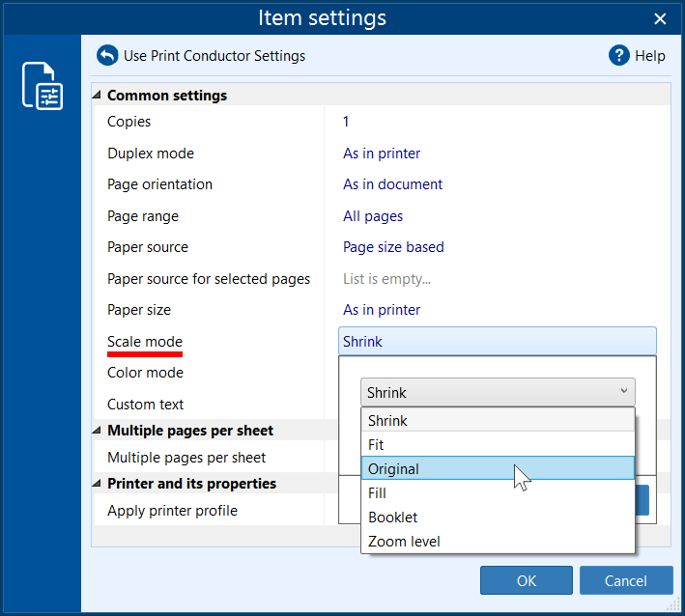The width and height of the screenshot is (685, 616).
Task: Open the Shrink combo box arrow
Action: pyautogui.click(x=624, y=392)
